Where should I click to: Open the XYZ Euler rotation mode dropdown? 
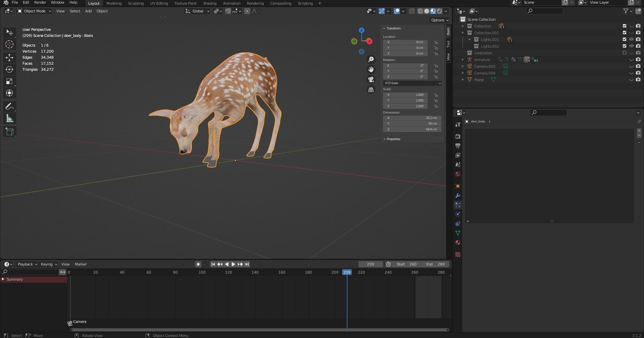click(x=412, y=83)
